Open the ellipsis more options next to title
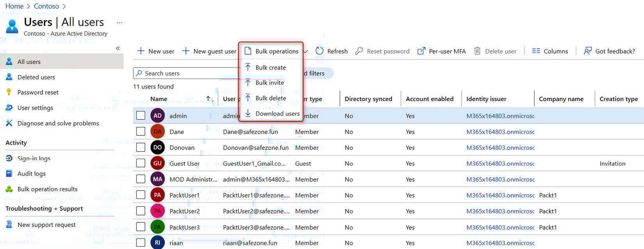 [119, 23]
